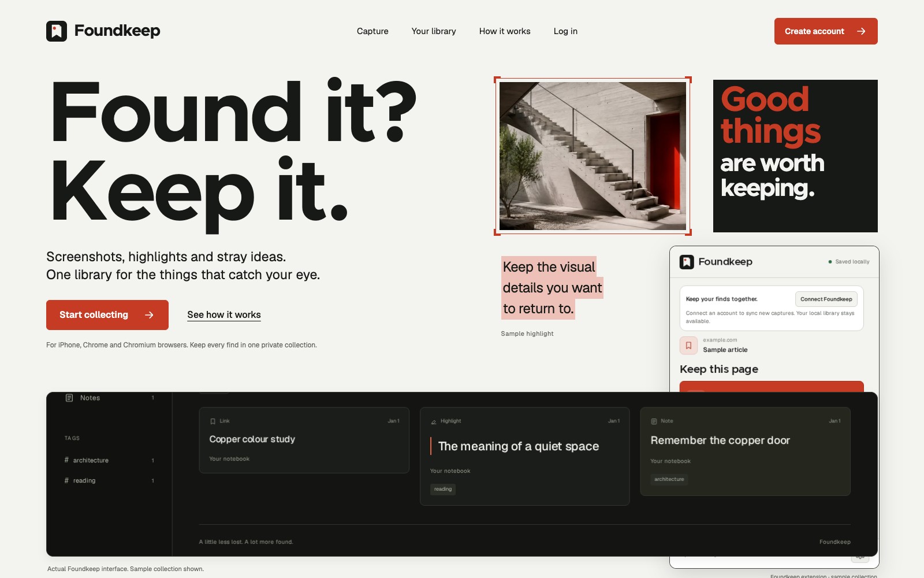Click the reading tag chip on highlight card
This screenshot has height=578, width=924.
coord(443,490)
